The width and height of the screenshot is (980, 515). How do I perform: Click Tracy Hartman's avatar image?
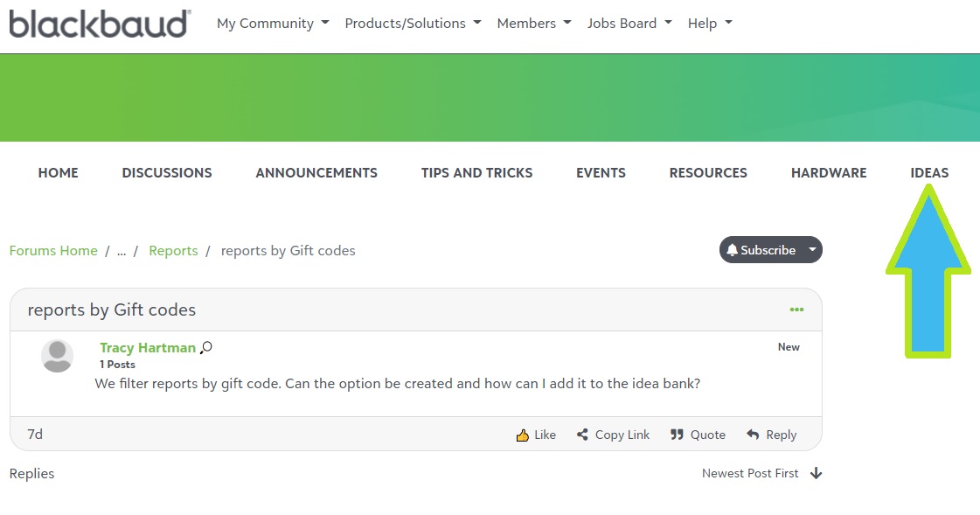pos(58,356)
